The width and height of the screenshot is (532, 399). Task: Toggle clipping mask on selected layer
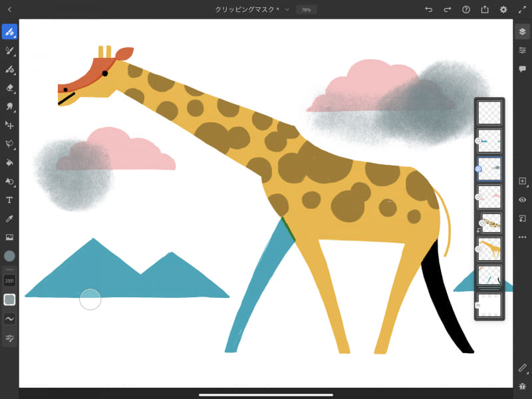(523, 219)
